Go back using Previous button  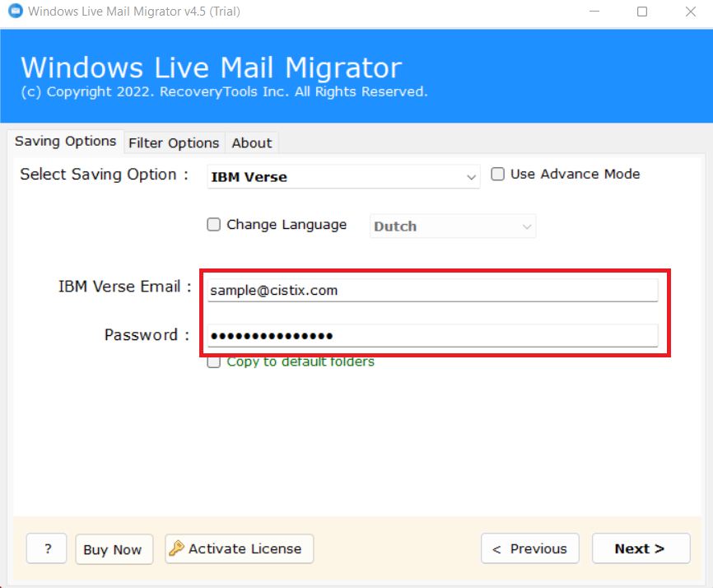529,548
